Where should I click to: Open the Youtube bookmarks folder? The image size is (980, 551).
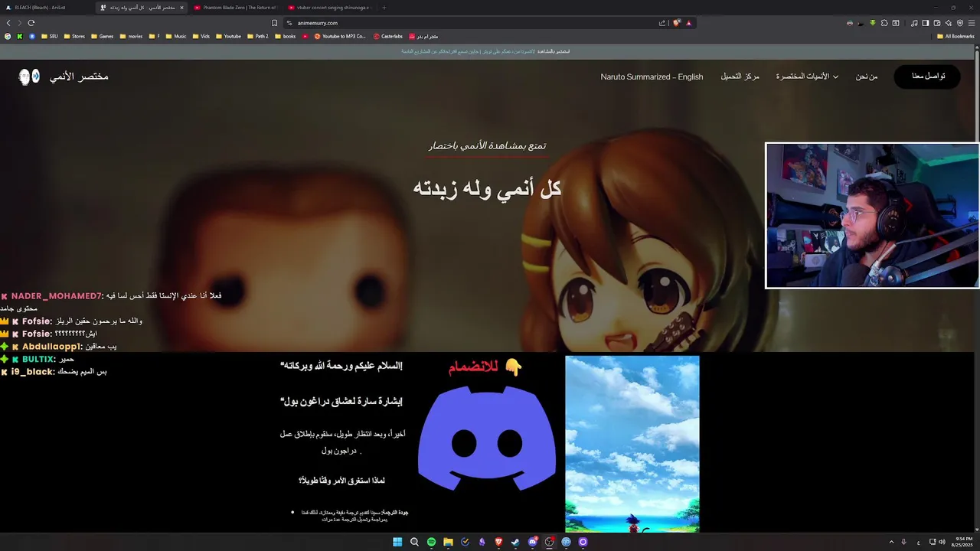[x=228, y=36]
